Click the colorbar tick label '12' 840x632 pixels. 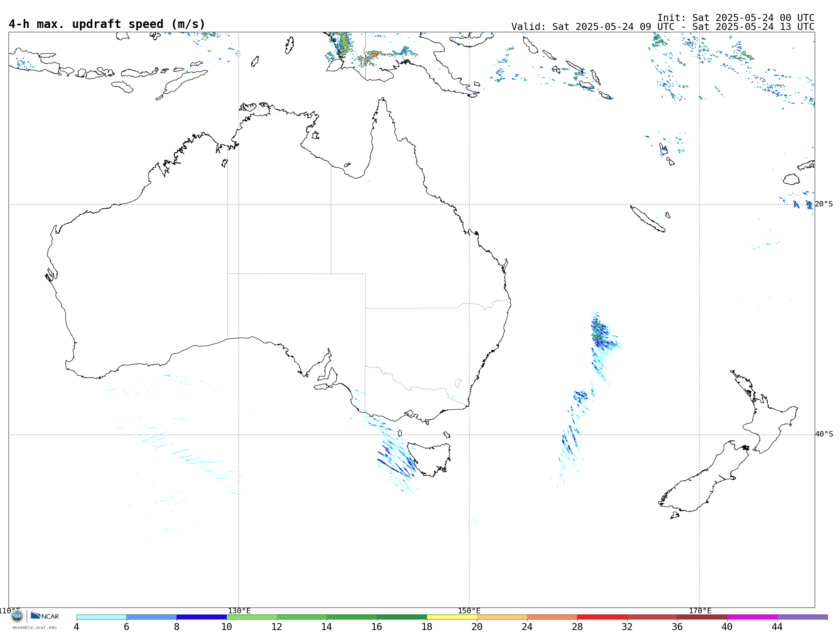point(277,627)
